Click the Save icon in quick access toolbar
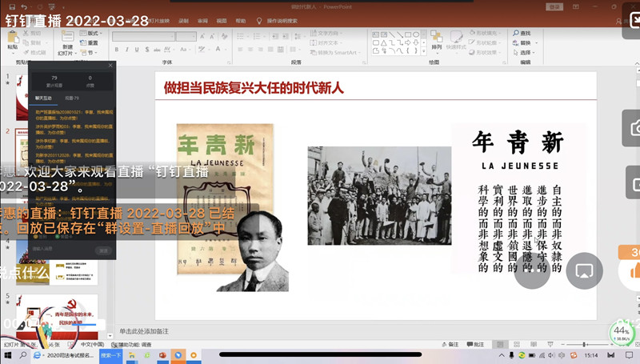The image size is (640, 364). click(x=12, y=7)
